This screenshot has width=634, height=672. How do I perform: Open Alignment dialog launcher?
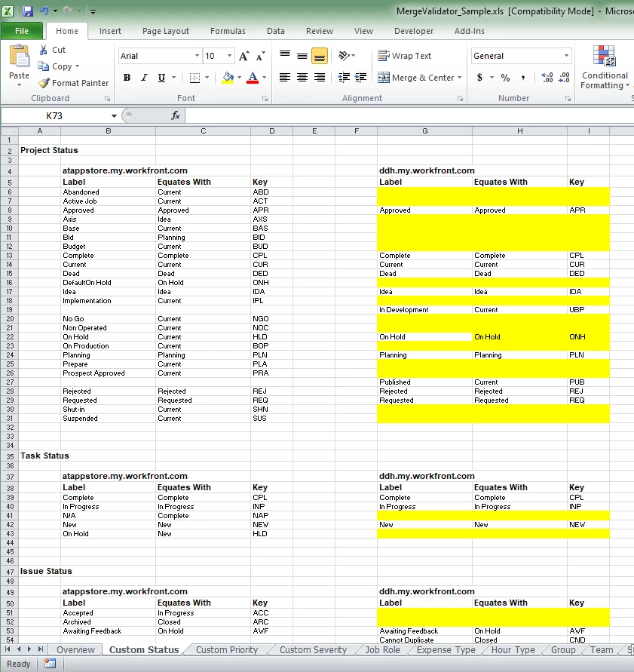[460, 99]
